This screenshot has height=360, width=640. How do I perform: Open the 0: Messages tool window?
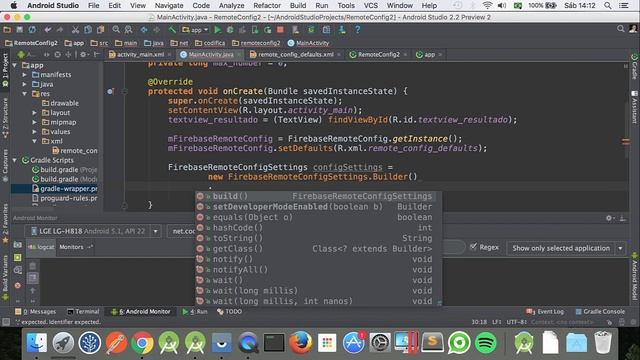(x=36, y=311)
